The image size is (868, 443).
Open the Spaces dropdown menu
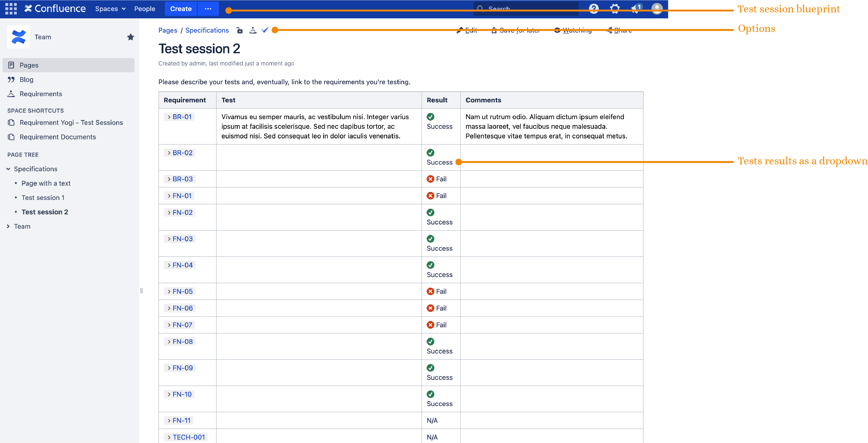coord(110,9)
